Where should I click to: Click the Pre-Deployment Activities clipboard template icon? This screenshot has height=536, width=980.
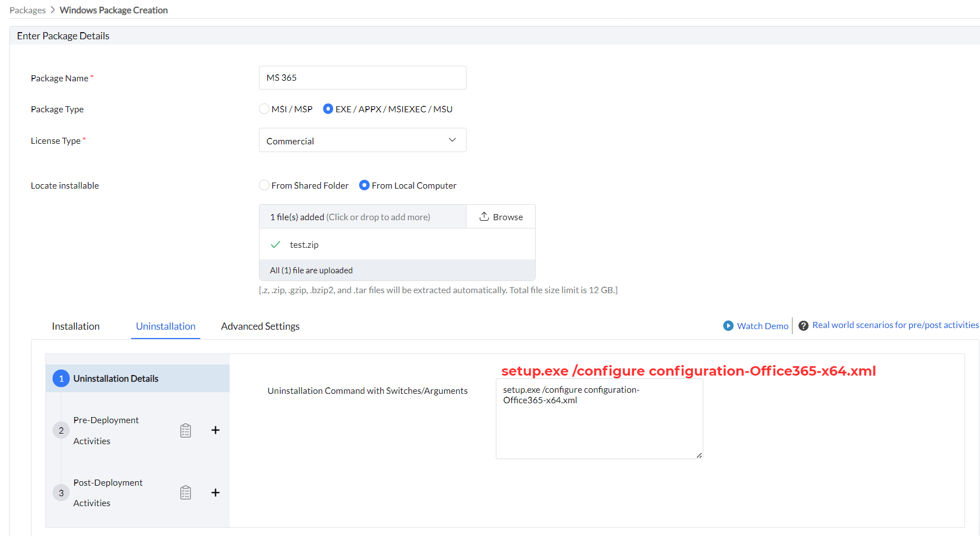185,430
